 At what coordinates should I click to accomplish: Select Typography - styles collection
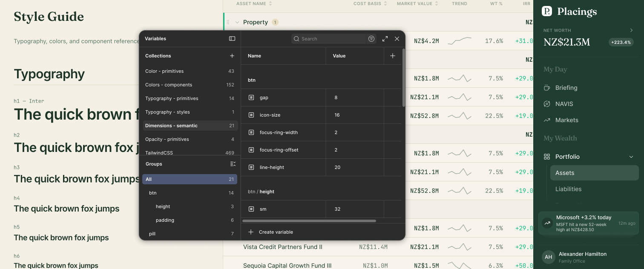(190, 112)
